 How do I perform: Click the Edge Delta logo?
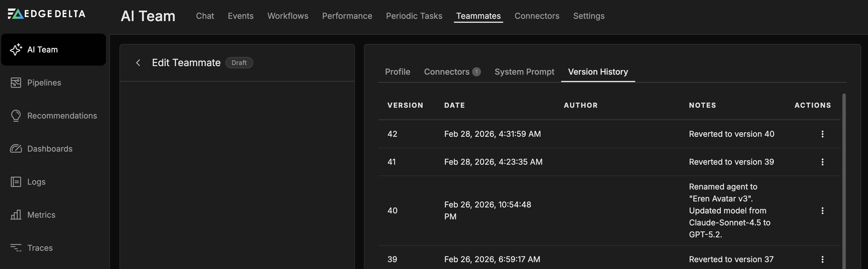(x=46, y=14)
